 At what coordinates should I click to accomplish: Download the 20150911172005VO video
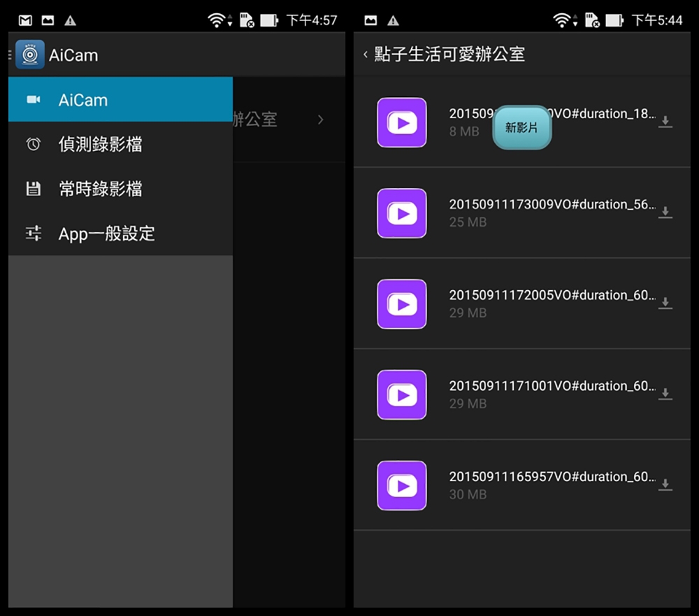coord(665,303)
